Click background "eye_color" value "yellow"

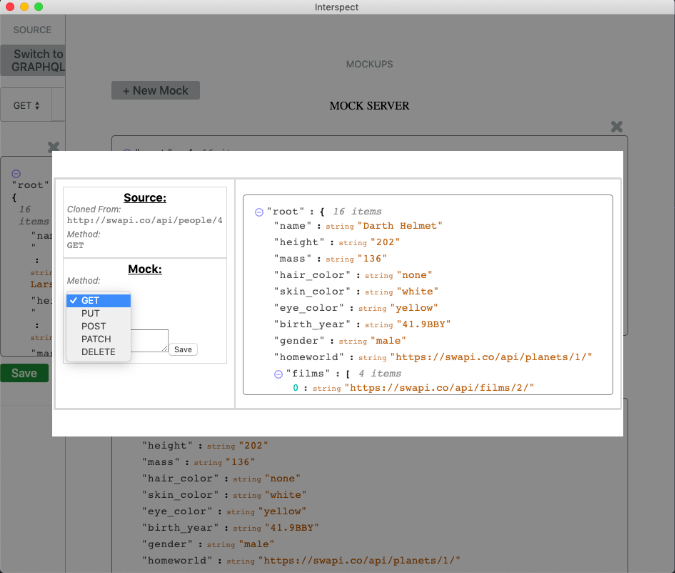click(282, 511)
